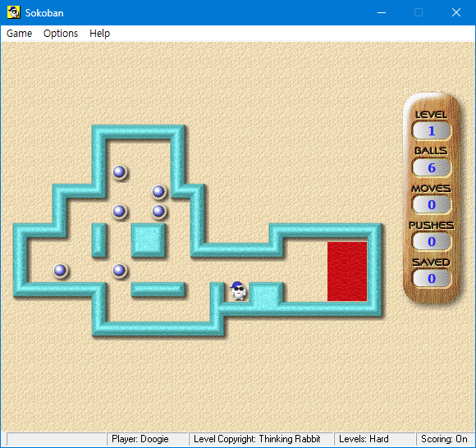Click the Saved counter value
Screen dimensions: 476x448
432,279
